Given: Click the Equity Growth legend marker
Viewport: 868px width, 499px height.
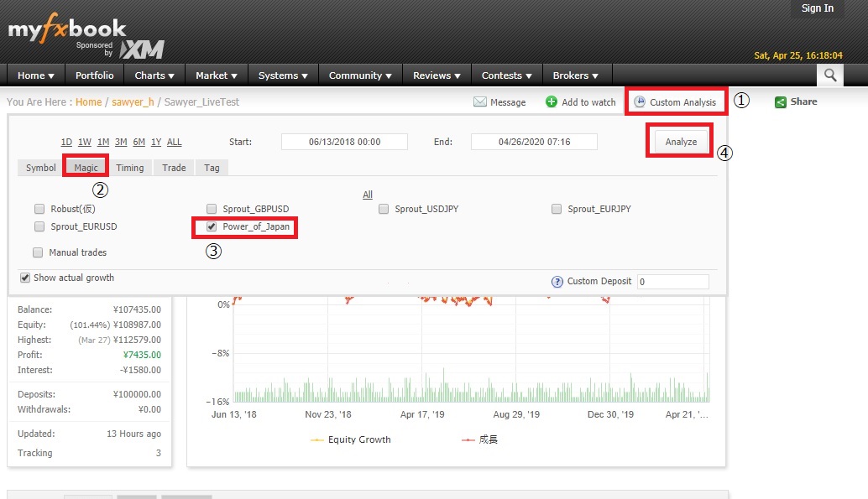Looking at the screenshot, I should tap(317, 439).
